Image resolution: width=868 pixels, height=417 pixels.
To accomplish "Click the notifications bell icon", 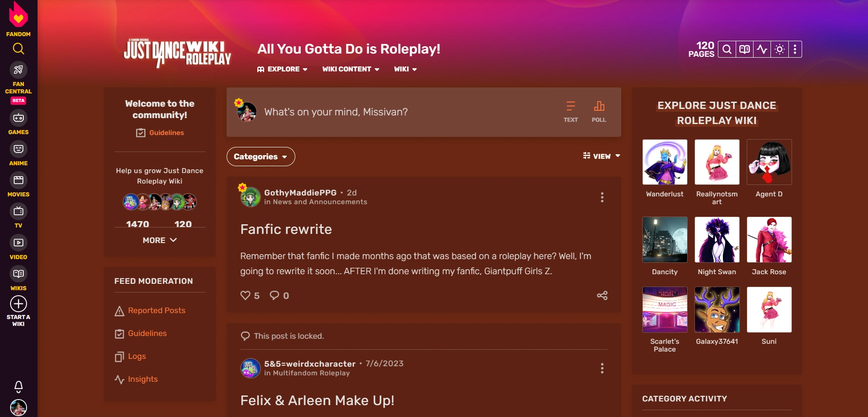I will [18, 387].
